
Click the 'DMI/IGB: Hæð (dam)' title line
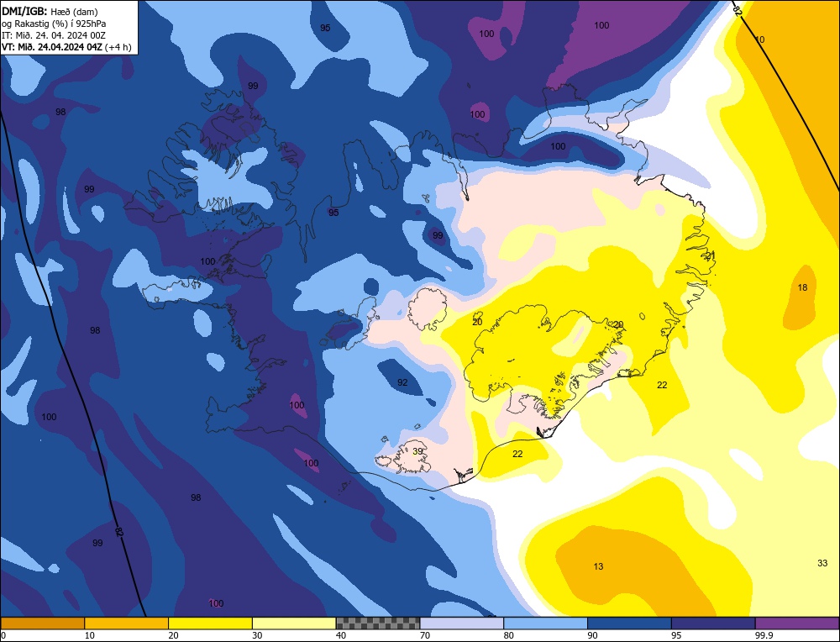point(50,11)
